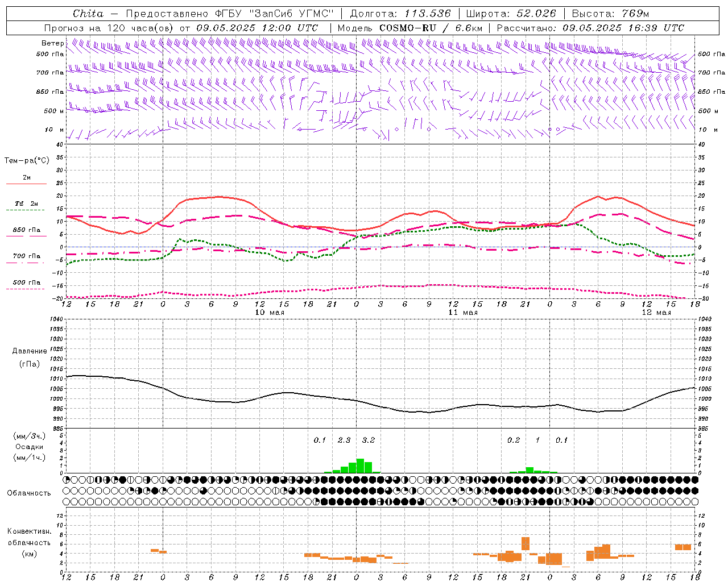Click the tallest orange convective cloud bar
The height and width of the screenshot is (582, 728).
point(526,543)
